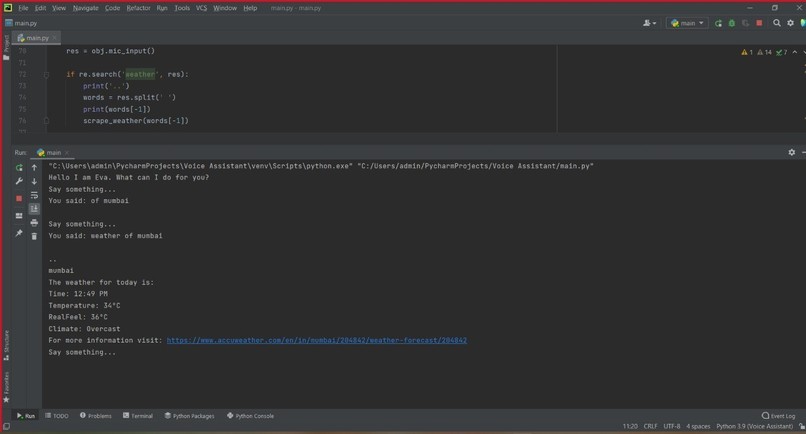Change line separator CRLF in status bar
806x434 pixels.
[650, 426]
